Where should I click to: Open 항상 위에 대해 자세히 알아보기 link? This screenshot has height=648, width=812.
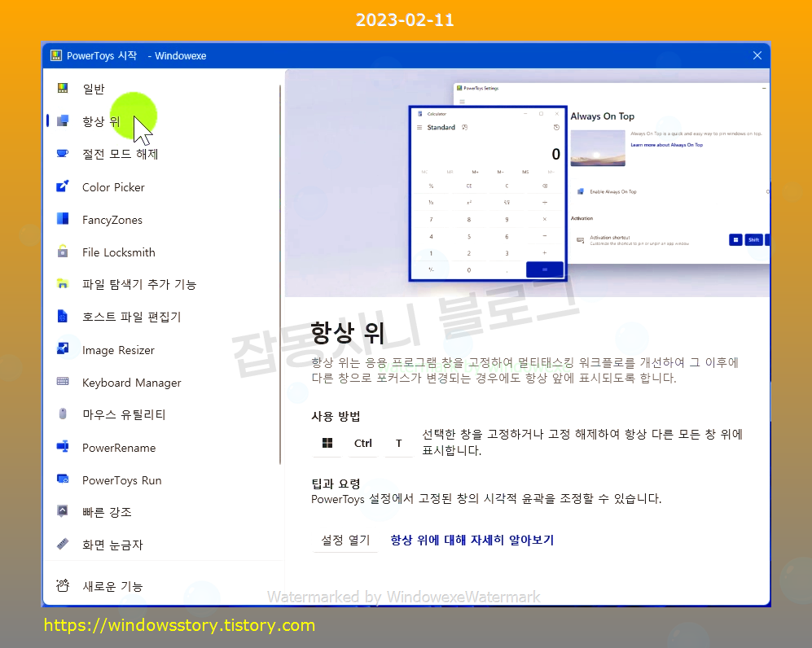472,540
